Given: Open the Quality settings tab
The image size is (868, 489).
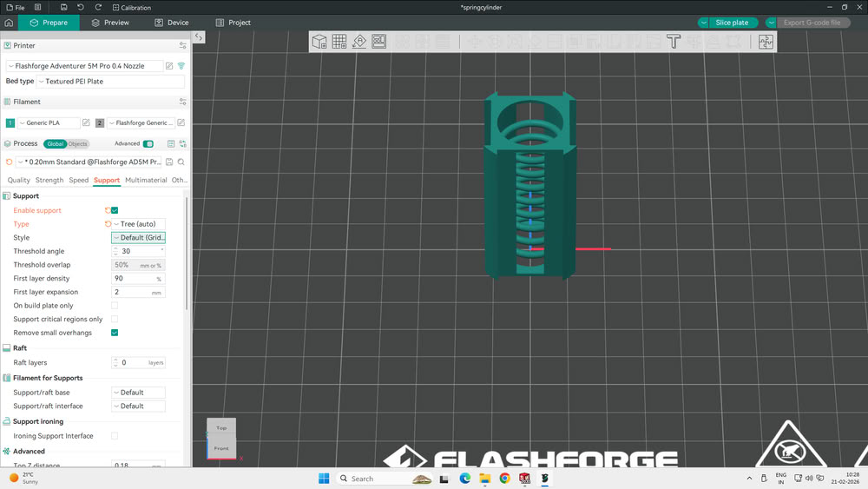Looking at the screenshot, I should tap(19, 180).
